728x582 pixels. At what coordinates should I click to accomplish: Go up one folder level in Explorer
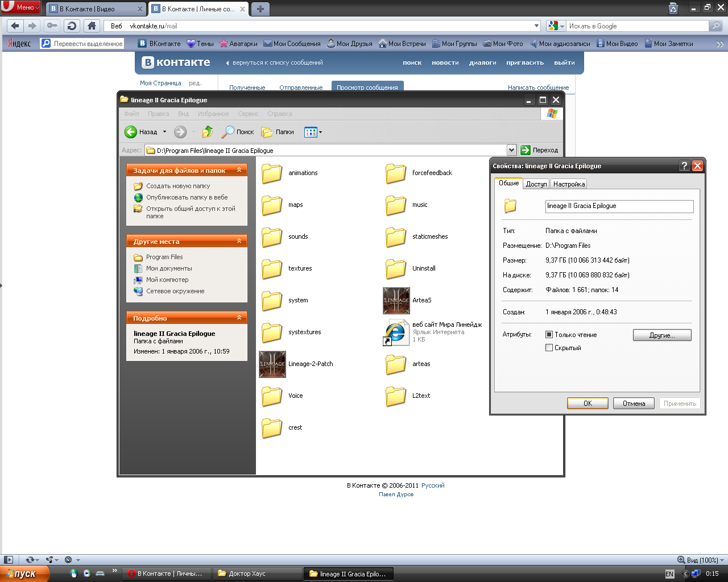tap(208, 132)
